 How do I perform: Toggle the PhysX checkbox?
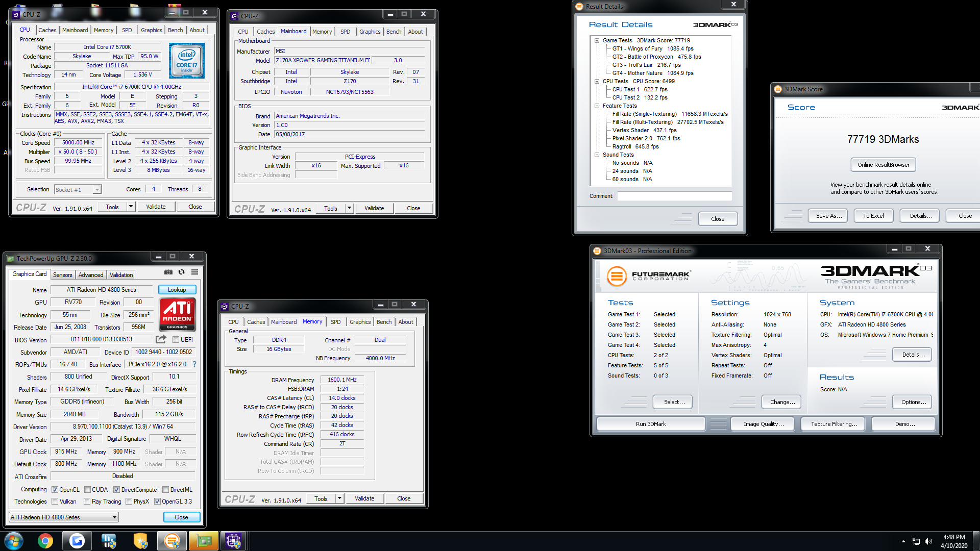[129, 502]
